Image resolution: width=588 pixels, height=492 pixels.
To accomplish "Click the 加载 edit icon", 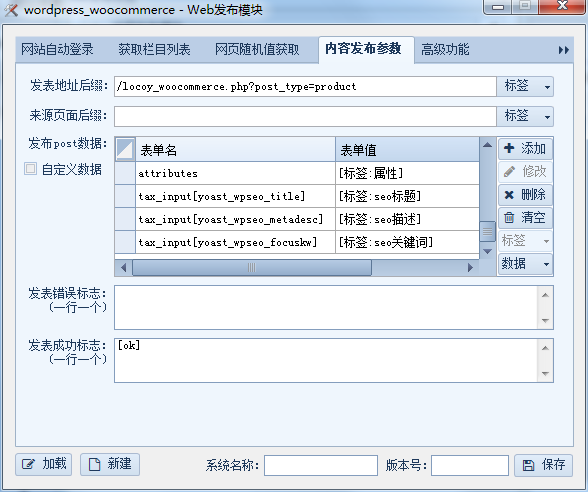I will (28, 464).
